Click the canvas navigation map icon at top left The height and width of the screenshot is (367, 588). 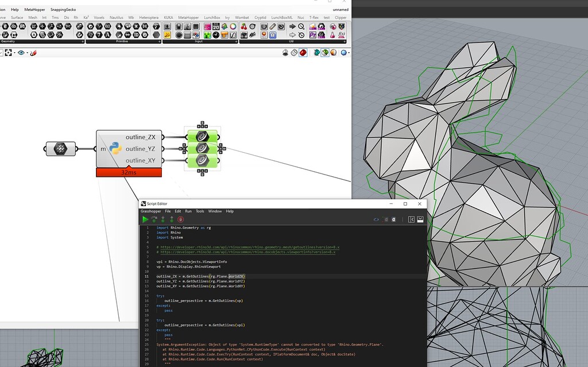click(7, 52)
